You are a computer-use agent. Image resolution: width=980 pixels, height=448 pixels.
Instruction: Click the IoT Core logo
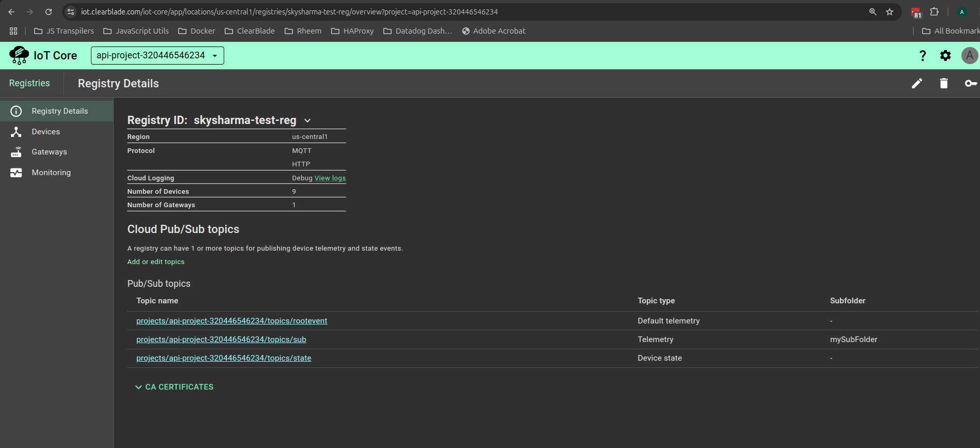(x=20, y=55)
